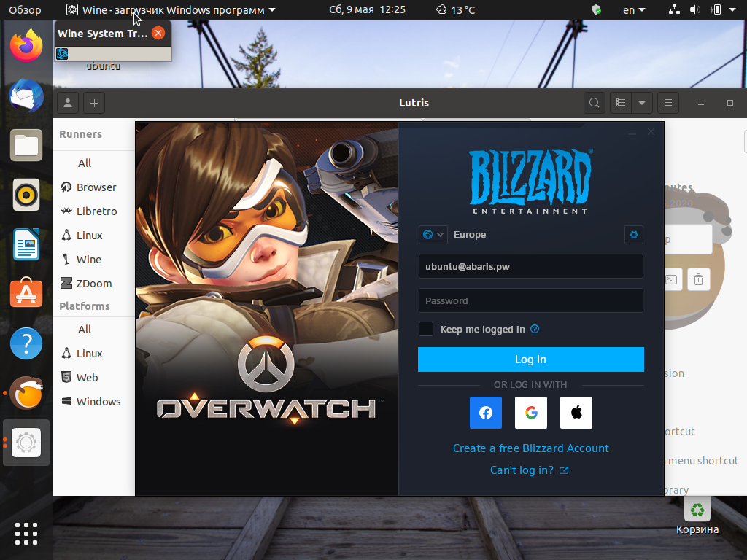
Task: Minimize the Lutris window
Action: (701, 103)
